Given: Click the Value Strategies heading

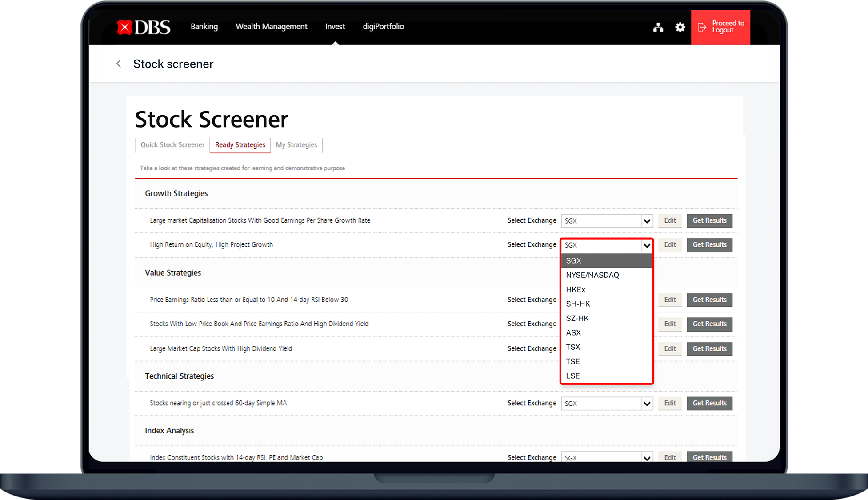Looking at the screenshot, I should 173,272.
